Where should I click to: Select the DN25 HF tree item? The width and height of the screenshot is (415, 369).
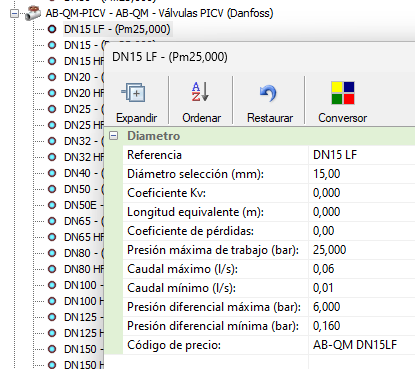84,125
